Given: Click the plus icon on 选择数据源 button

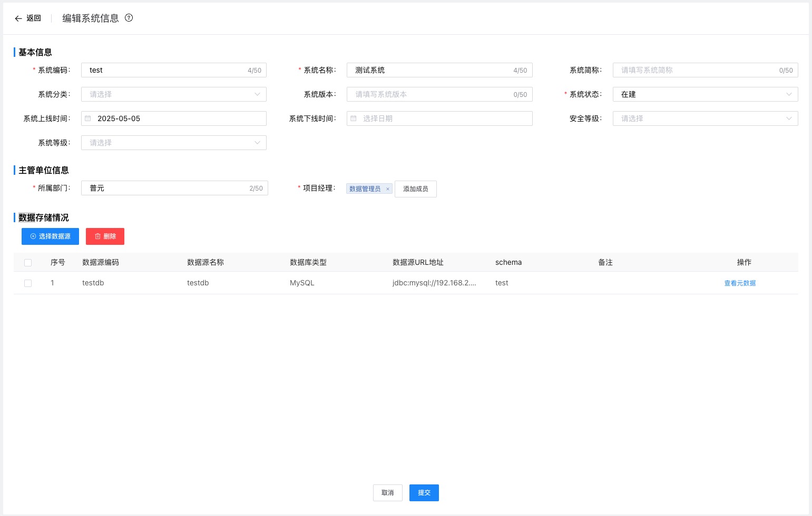Looking at the screenshot, I should pos(33,236).
